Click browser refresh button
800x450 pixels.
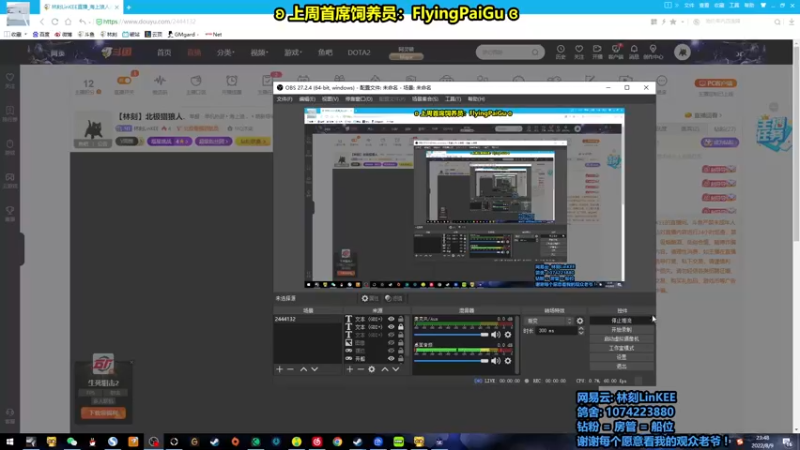coord(55,22)
